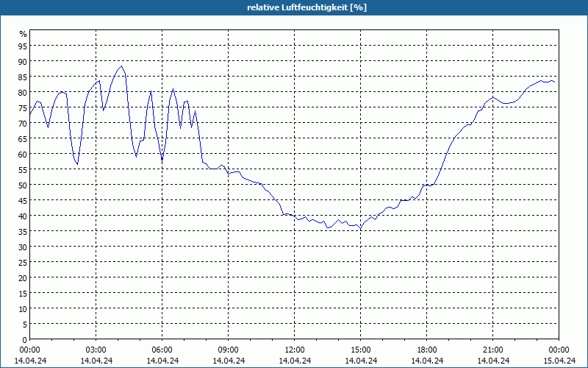This screenshot has width=588, height=368.
Task: Select the y-axis value 40
Action: (x=23, y=216)
